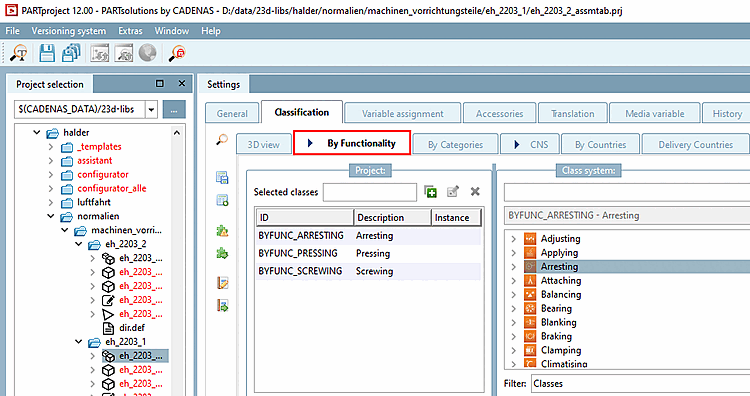The image size is (750, 396).
Task: Expand the _templates folder
Action: (x=51, y=147)
